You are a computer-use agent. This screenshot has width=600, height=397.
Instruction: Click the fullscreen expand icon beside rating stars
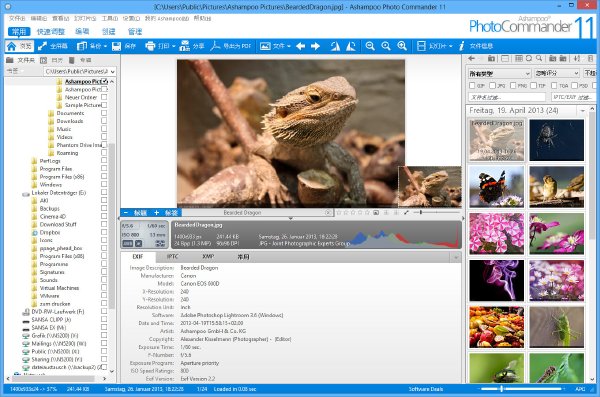coord(406,212)
